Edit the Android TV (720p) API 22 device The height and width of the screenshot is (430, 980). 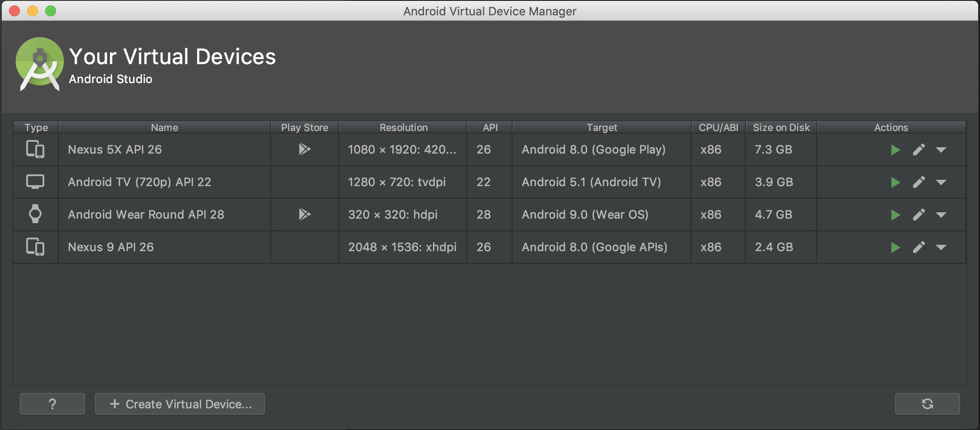coord(919,182)
